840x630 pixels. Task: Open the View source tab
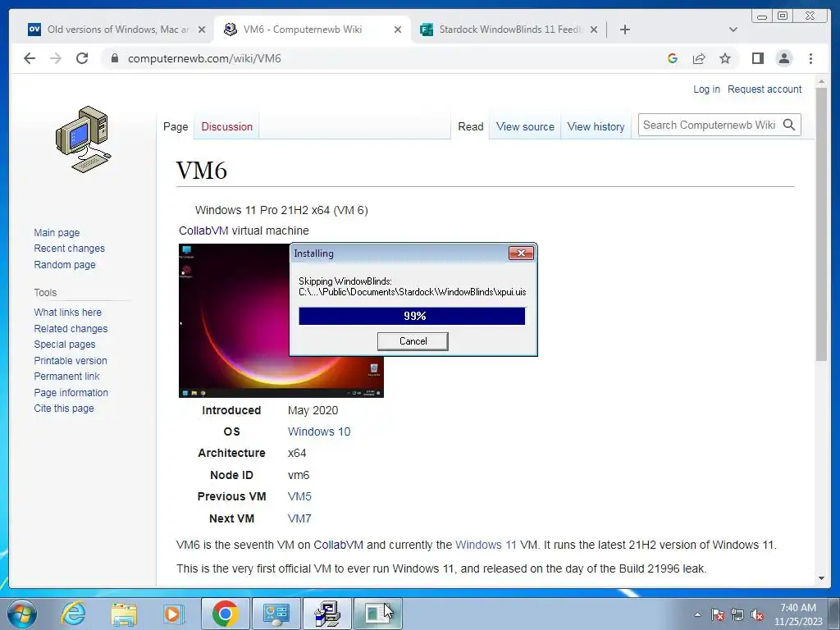pos(525,127)
